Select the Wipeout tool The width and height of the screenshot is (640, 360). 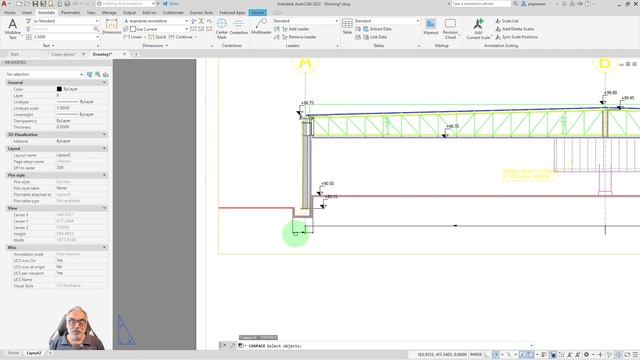431,27
